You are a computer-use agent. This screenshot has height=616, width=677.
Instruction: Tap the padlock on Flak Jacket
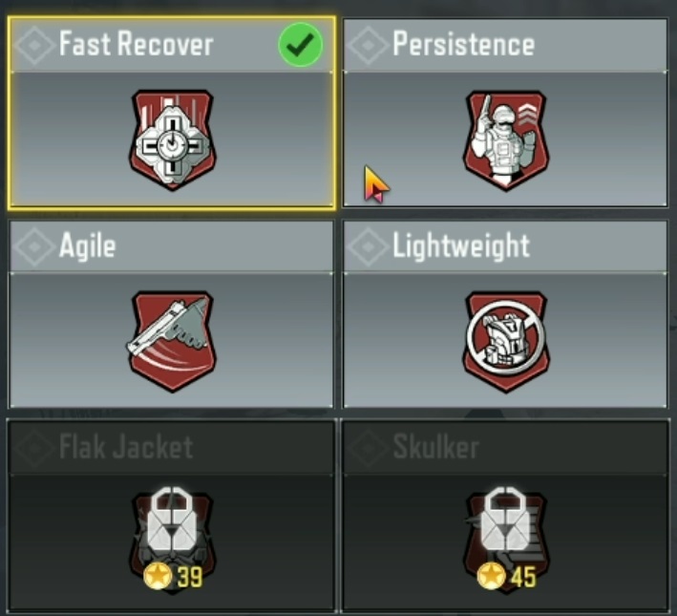pyautogui.click(x=172, y=520)
